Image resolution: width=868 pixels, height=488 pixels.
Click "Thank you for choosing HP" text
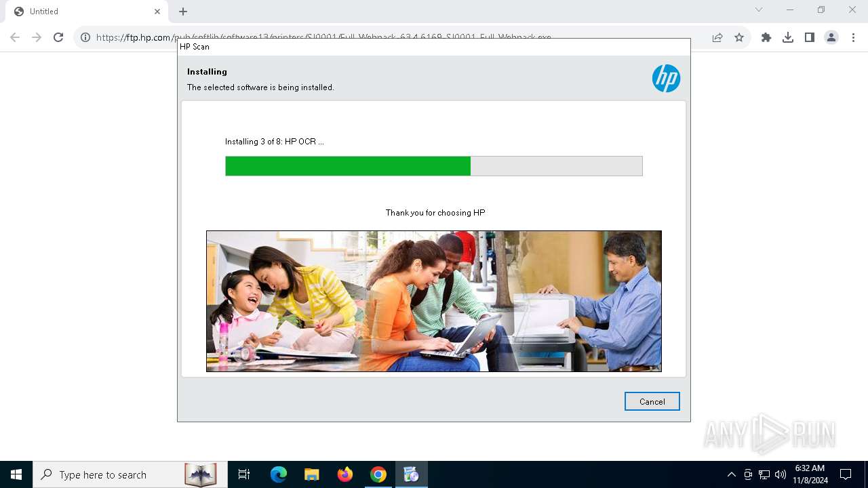click(x=435, y=213)
